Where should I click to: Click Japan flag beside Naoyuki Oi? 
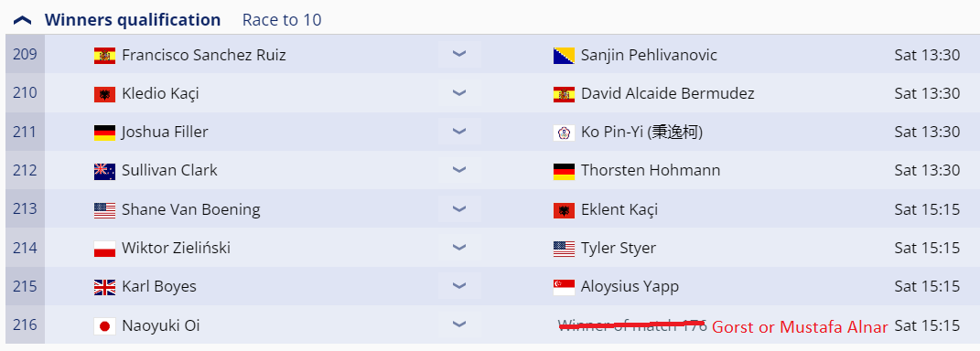tap(104, 326)
